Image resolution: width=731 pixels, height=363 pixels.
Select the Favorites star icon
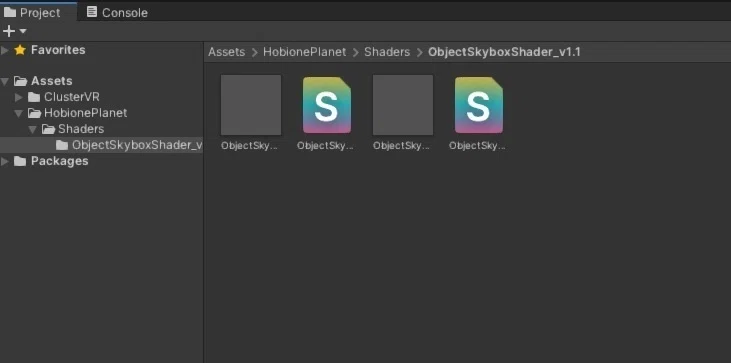tap(20, 50)
